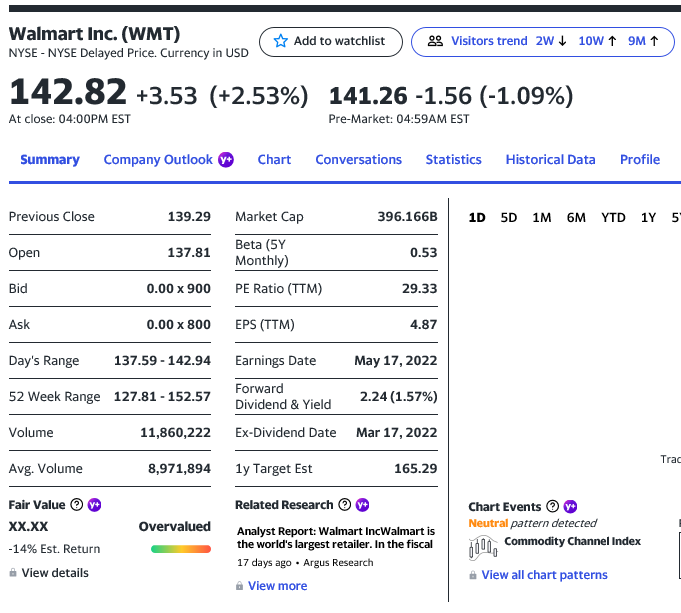Click the EPS value 4.87
The image size is (681, 613).
coord(423,325)
